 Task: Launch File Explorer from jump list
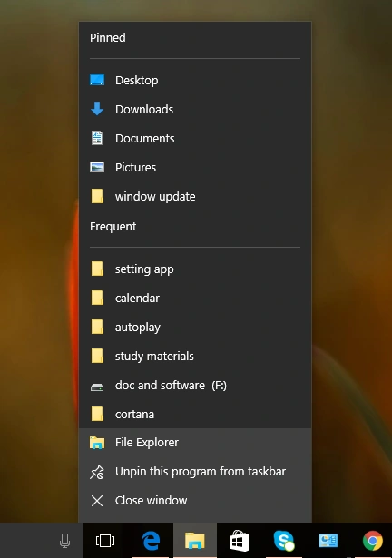pyautogui.click(x=195, y=443)
